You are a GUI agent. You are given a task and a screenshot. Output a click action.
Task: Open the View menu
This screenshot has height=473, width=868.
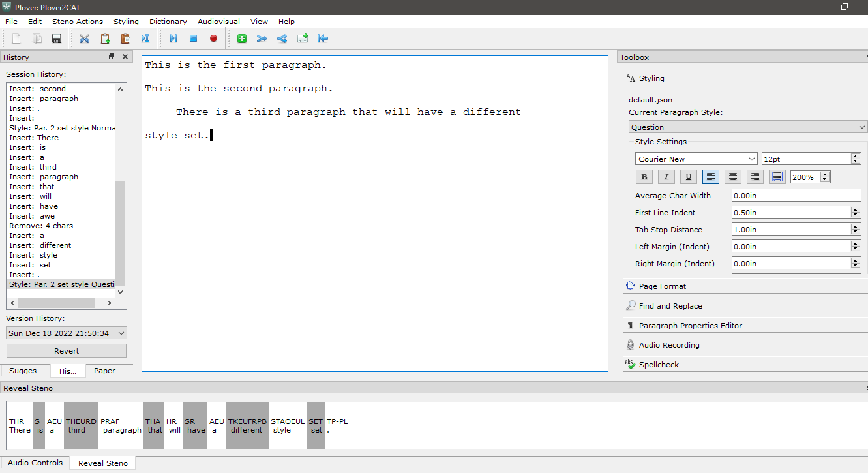click(x=259, y=22)
